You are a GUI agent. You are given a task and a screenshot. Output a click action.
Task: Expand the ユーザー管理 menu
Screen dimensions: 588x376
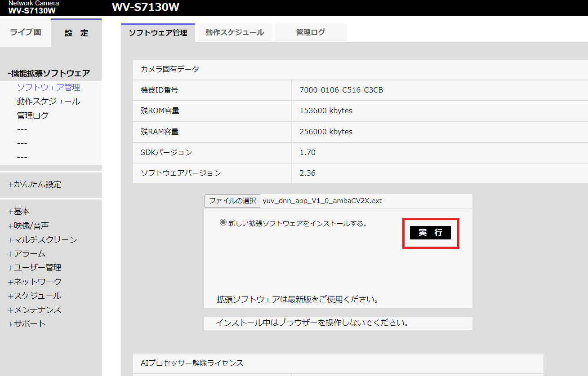[x=35, y=267]
